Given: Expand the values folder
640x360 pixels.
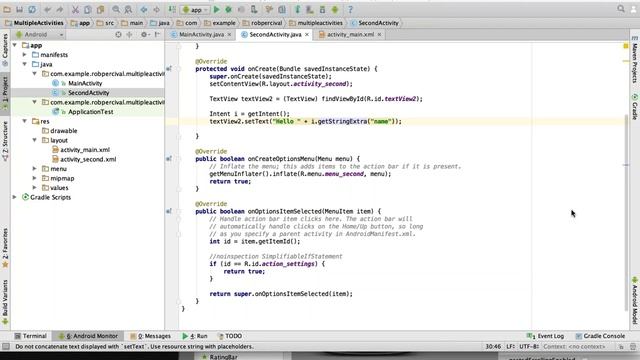Looking at the screenshot, I should (x=35, y=188).
